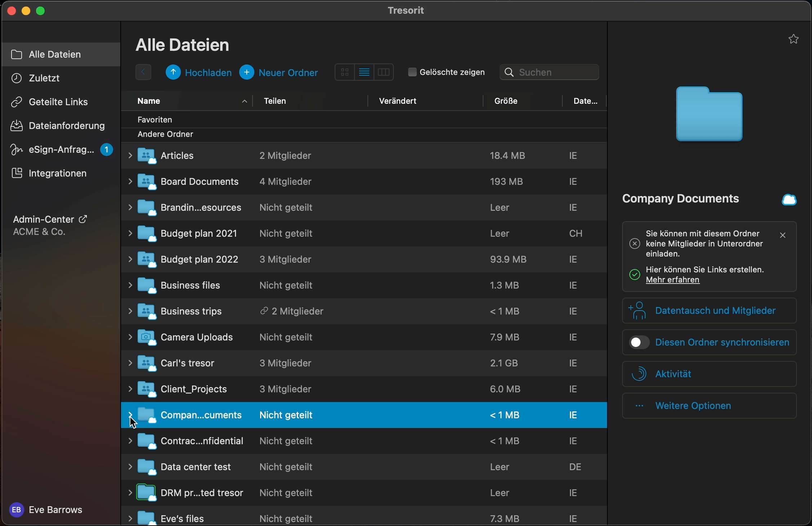Click the Carl's tresor folder icon

[147, 363]
